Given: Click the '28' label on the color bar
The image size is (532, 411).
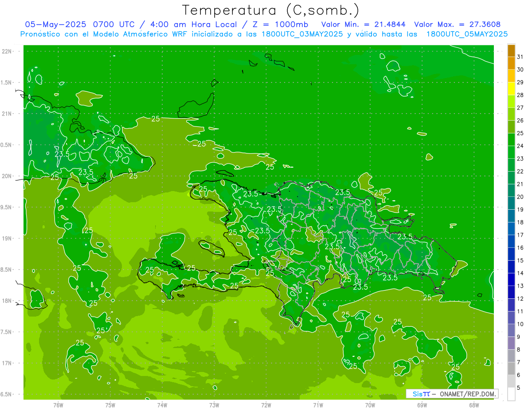Looking at the screenshot, I should 520,95.
